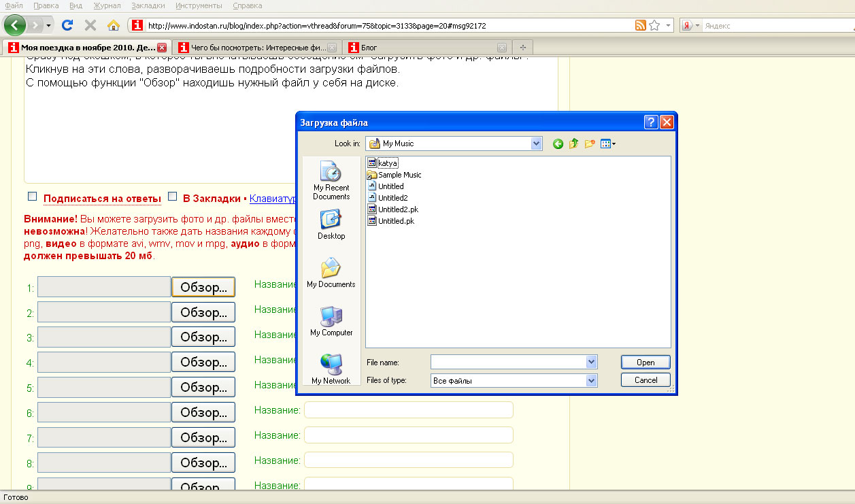Screen dimensions: 855x504
Task: Enable the 'В Закладки' checkbox
Action: 172,197
